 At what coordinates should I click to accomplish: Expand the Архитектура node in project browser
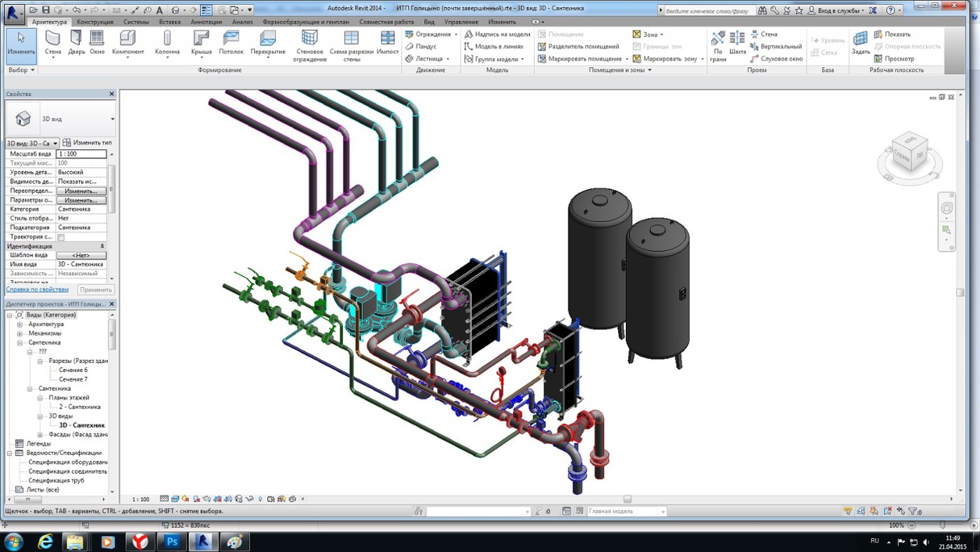tap(20, 324)
